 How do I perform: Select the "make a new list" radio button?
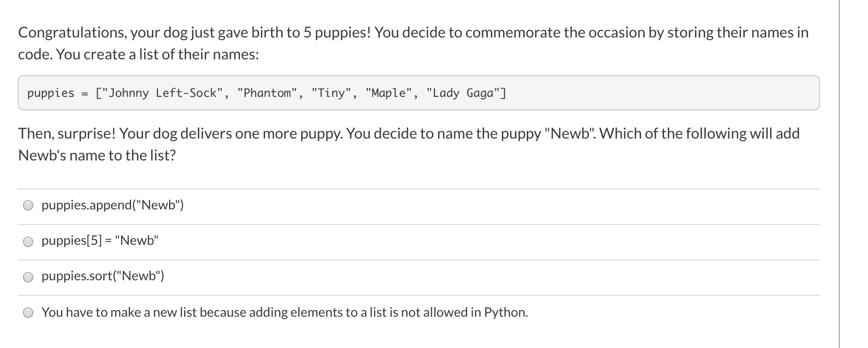pyautogui.click(x=28, y=313)
